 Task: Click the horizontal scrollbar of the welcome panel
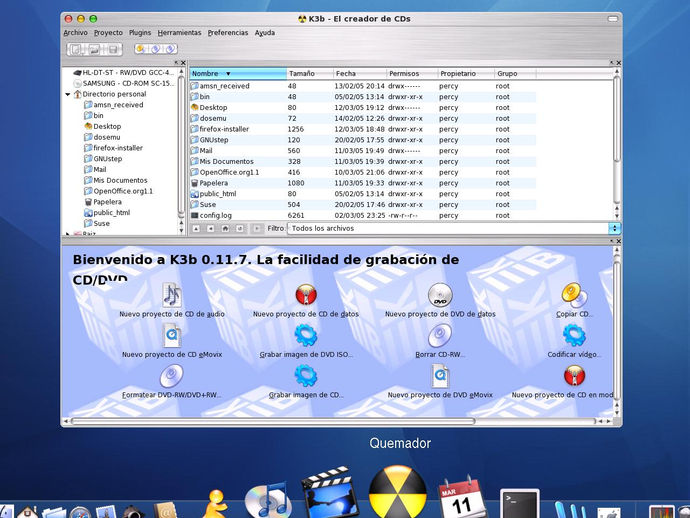(x=272, y=421)
